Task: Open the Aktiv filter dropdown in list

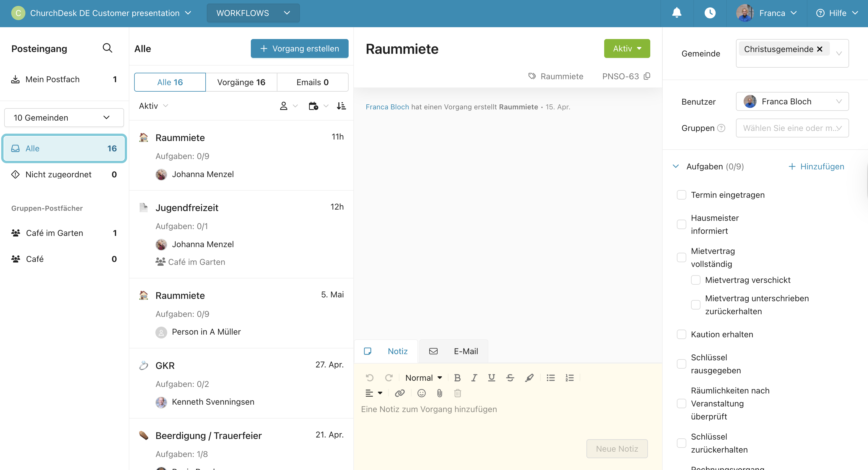Action: [x=154, y=106]
